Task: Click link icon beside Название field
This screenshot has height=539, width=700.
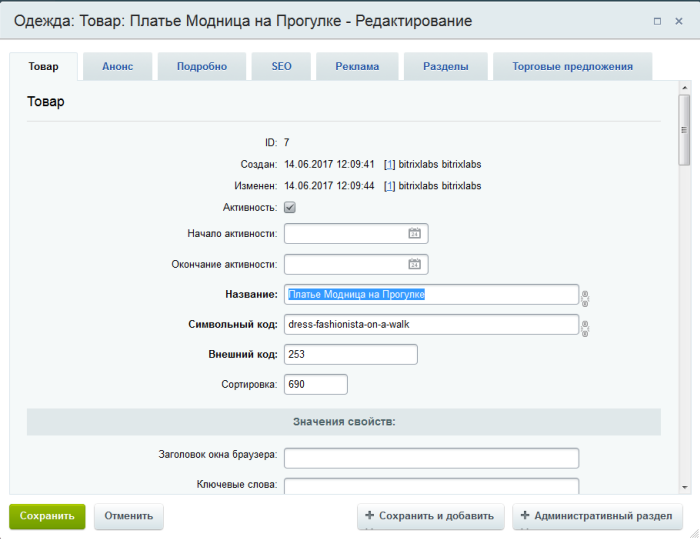Action: click(x=585, y=298)
